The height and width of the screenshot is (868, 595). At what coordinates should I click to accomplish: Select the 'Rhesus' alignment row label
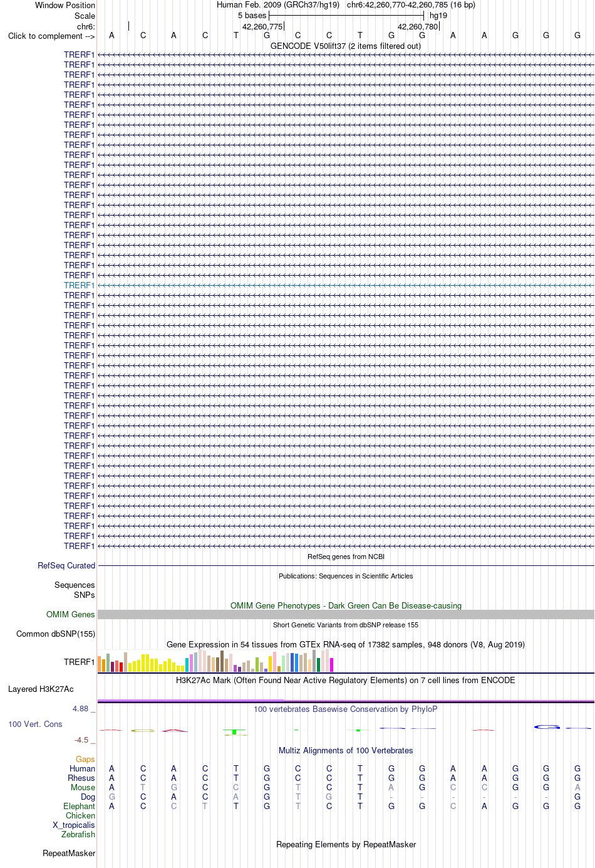[81, 778]
